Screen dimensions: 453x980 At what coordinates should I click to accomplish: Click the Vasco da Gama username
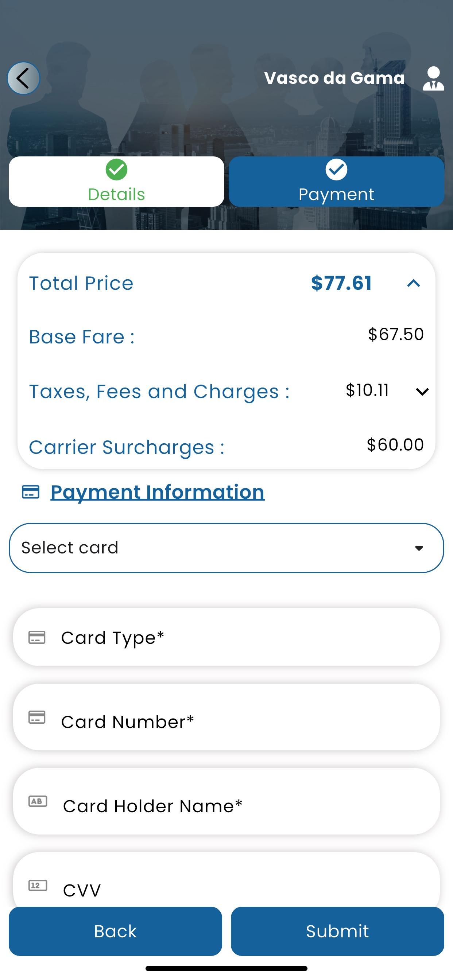(334, 78)
